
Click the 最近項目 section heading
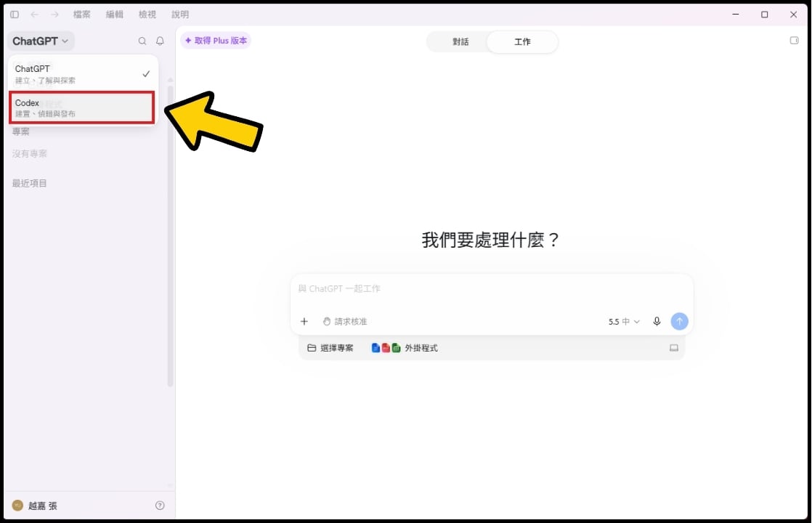pos(30,183)
